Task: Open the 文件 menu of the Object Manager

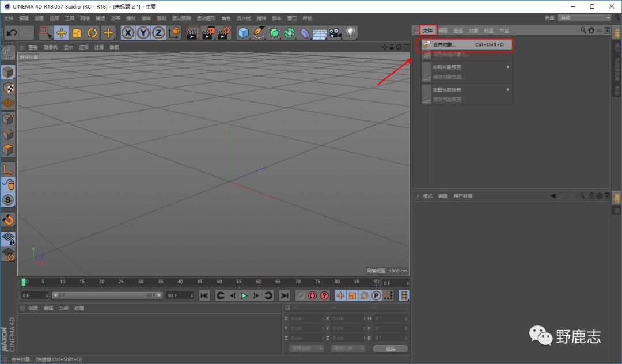Action: [x=427, y=31]
